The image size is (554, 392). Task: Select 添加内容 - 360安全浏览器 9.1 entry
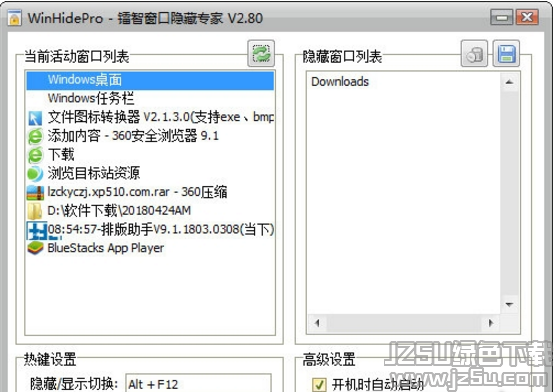(150, 136)
